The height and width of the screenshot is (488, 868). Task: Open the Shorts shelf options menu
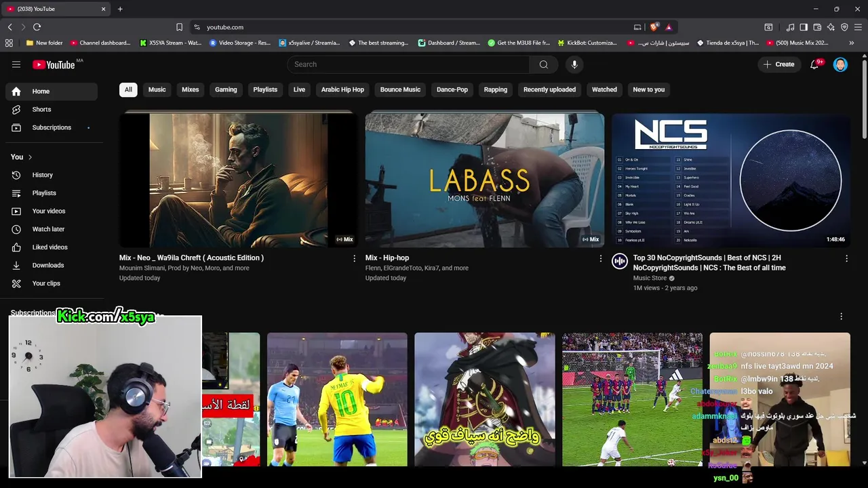(841, 317)
